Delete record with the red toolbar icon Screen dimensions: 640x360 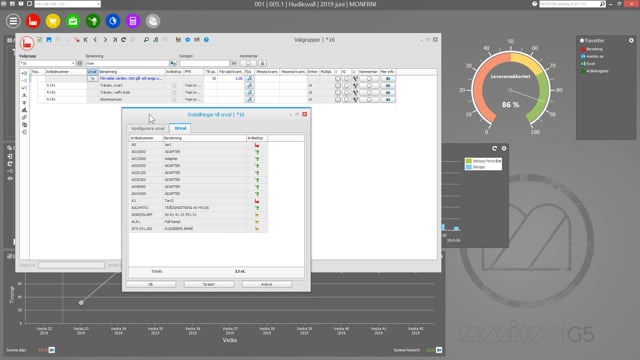tap(76, 40)
